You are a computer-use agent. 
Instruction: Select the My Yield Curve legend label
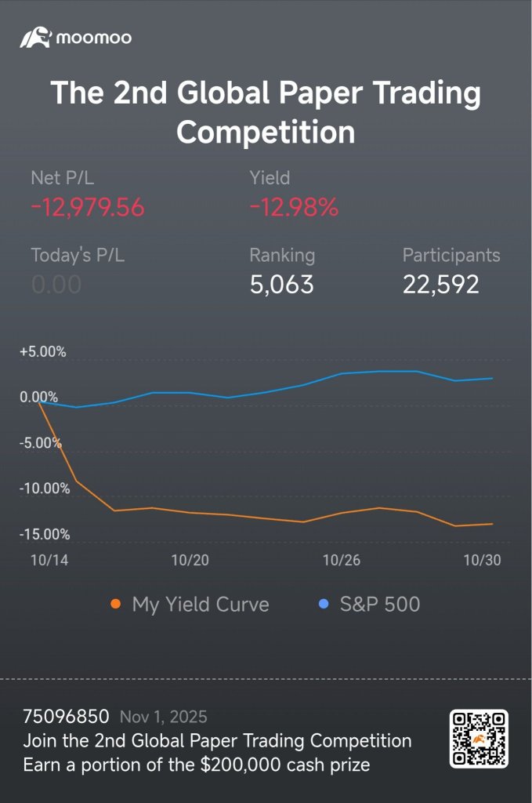[x=201, y=605]
